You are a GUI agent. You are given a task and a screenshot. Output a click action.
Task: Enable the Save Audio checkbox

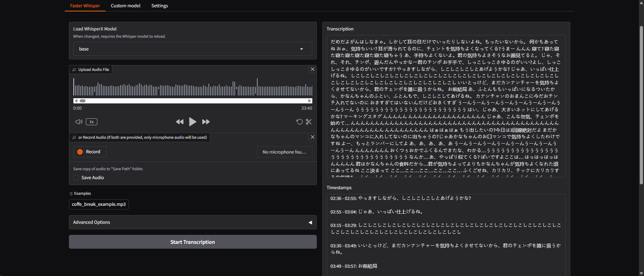click(x=76, y=178)
